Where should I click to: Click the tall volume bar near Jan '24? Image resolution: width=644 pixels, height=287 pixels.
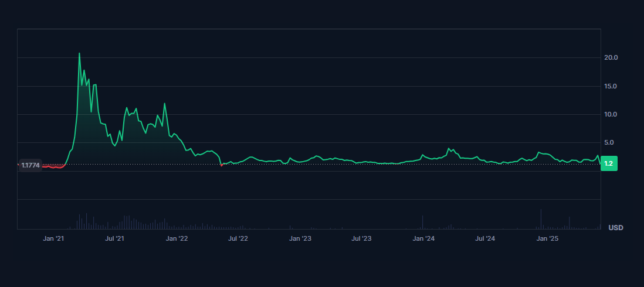pos(422,222)
